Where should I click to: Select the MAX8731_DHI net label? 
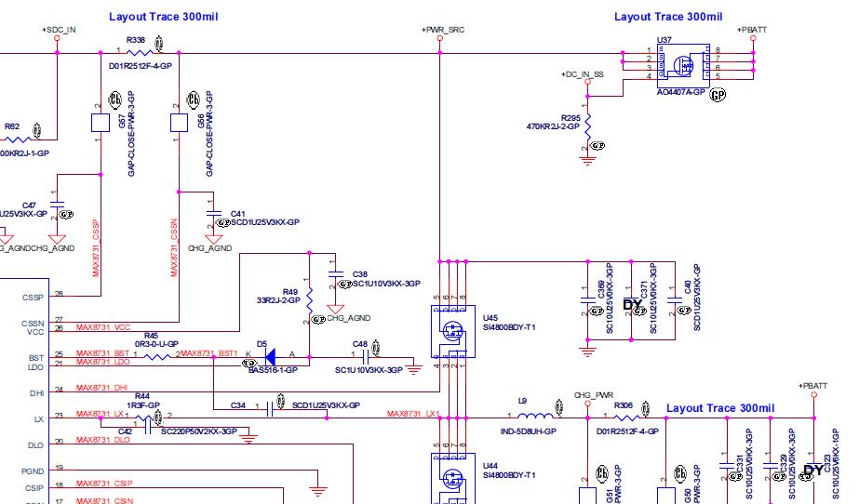pos(101,388)
